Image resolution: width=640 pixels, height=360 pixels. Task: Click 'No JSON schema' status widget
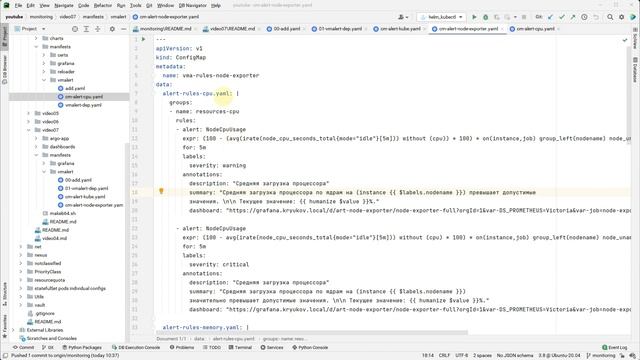(x=515, y=356)
